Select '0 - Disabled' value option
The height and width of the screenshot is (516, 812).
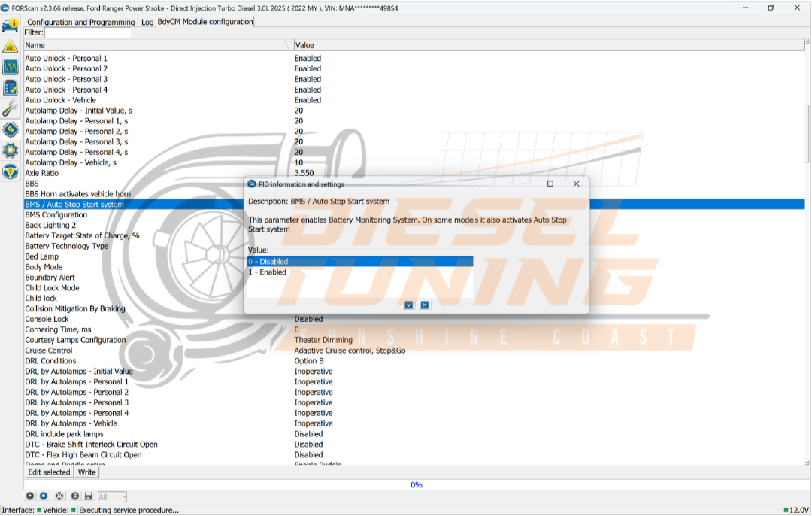pos(360,262)
